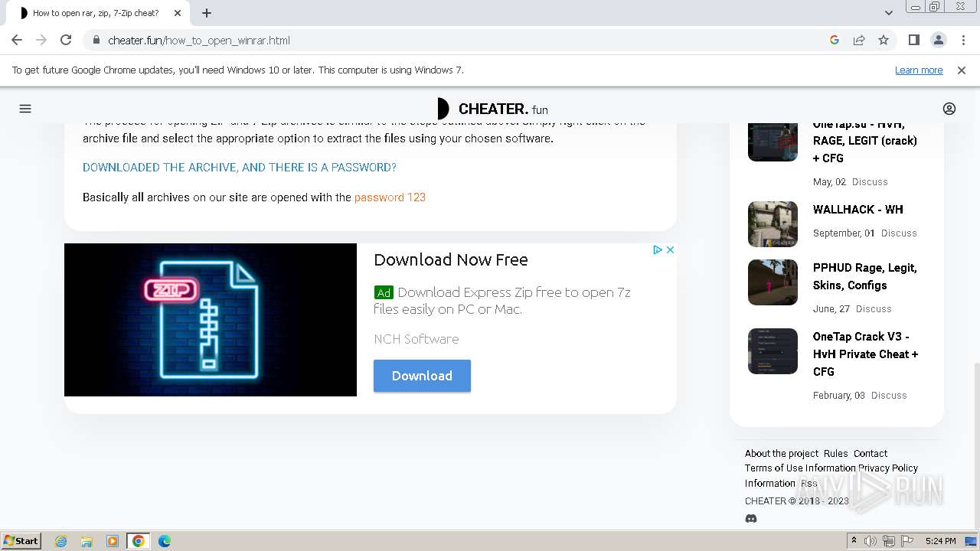This screenshot has width=980, height=551.
Task: Open Discuss for the February 03 post
Action: coord(889,395)
